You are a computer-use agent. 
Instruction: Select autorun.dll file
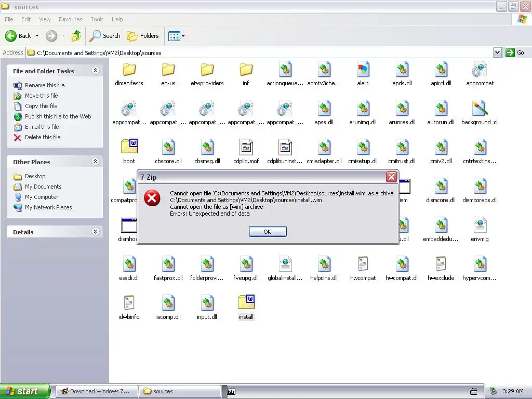(441, 114)
